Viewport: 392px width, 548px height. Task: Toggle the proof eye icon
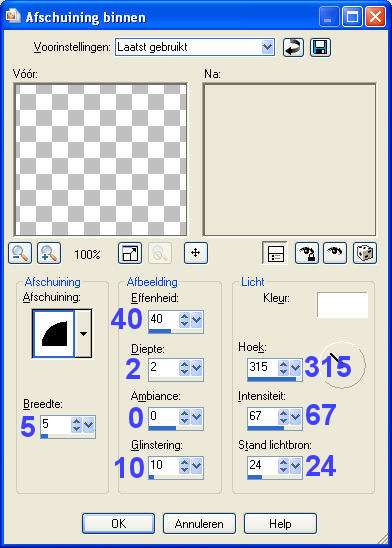pos(335,253)
